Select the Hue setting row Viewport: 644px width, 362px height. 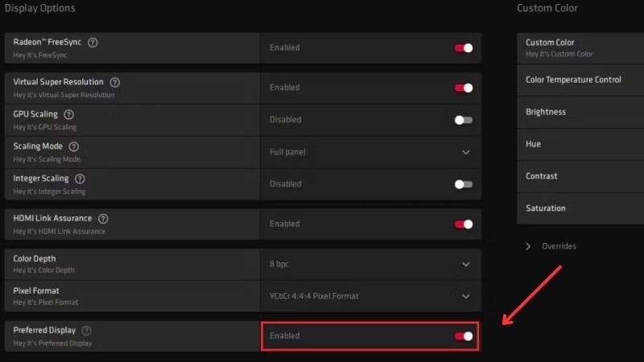tap(580, 144)
